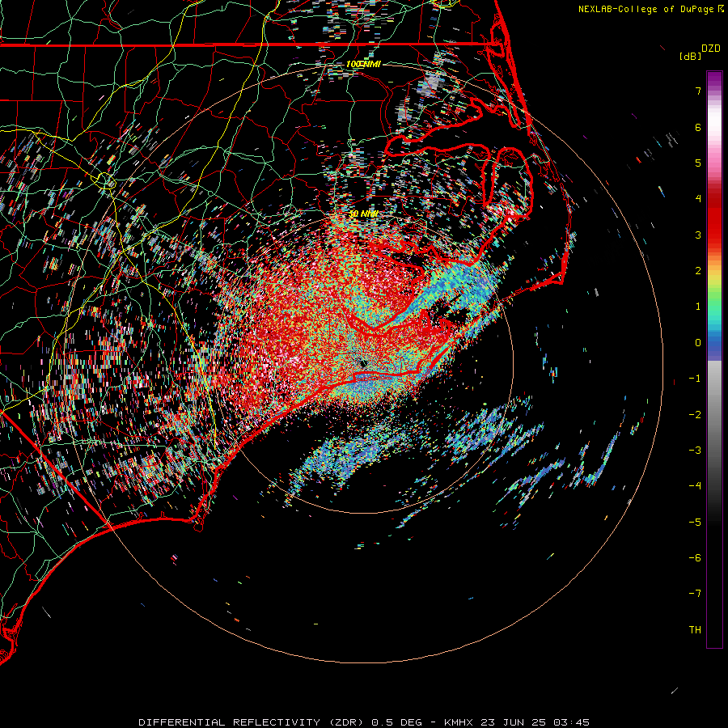Click the 100 NMI range ring label
The image size is (728, 728).
coord(363,64)
